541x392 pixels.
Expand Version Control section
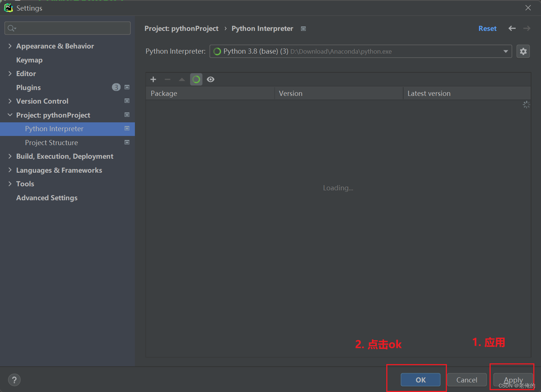coord(10,101)
